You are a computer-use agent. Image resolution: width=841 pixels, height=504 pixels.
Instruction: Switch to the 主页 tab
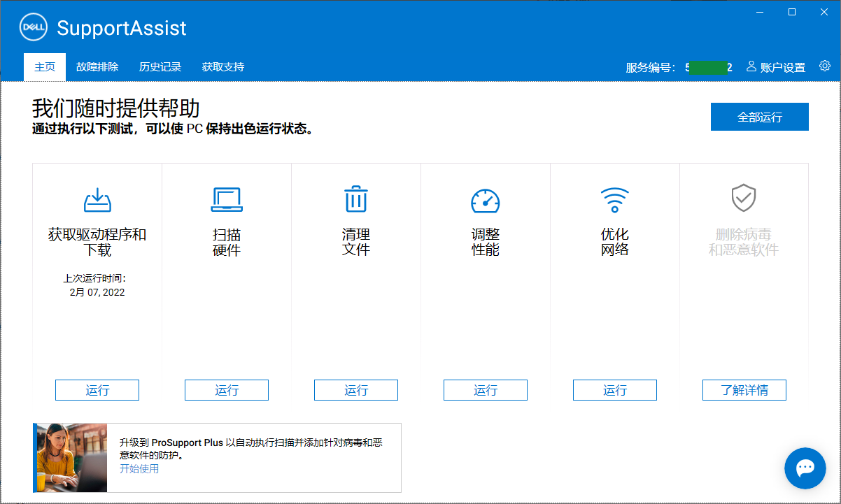pyautogui.click(x=45, y=67)
